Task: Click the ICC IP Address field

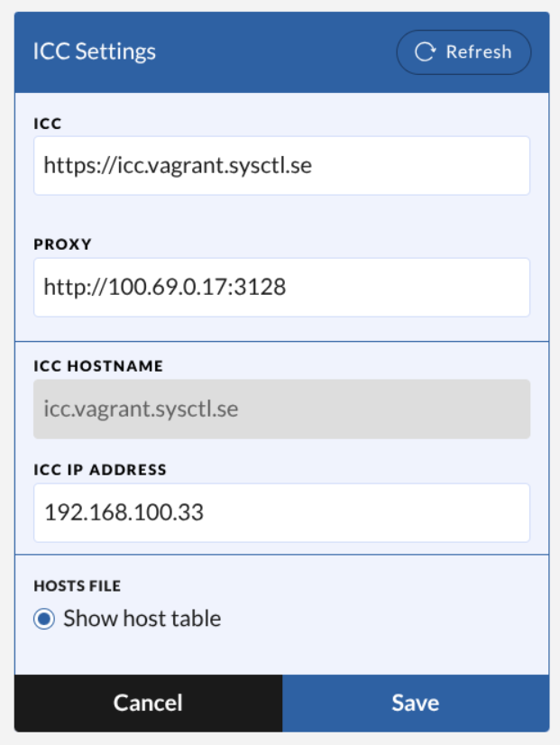Action: [x=281, y=512]
